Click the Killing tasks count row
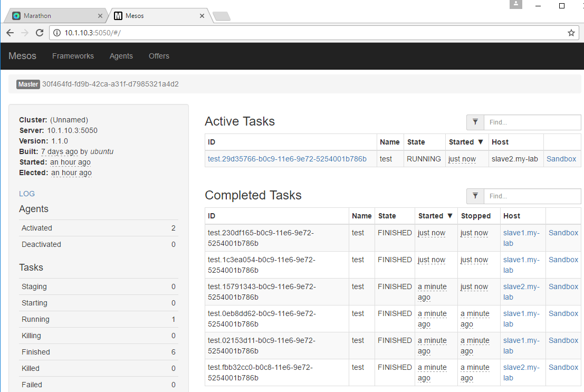The height and width of the screenshot is (392, 584). click(98, 336)
